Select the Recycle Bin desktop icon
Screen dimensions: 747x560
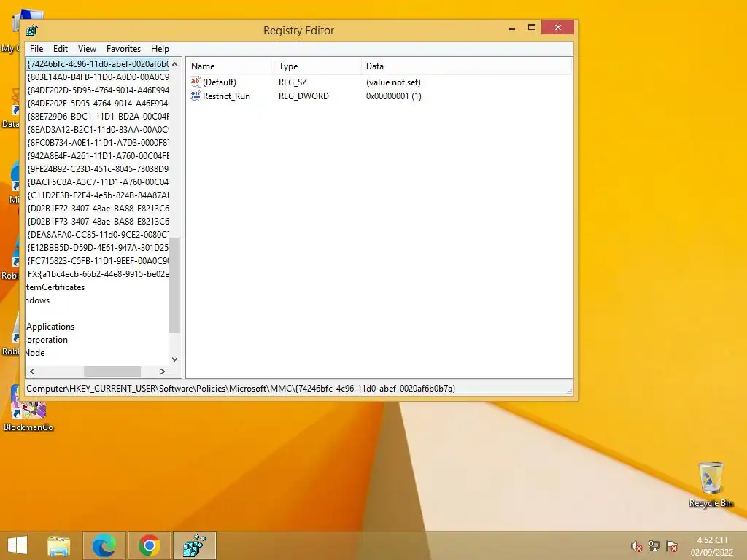[x=711, y=484]
